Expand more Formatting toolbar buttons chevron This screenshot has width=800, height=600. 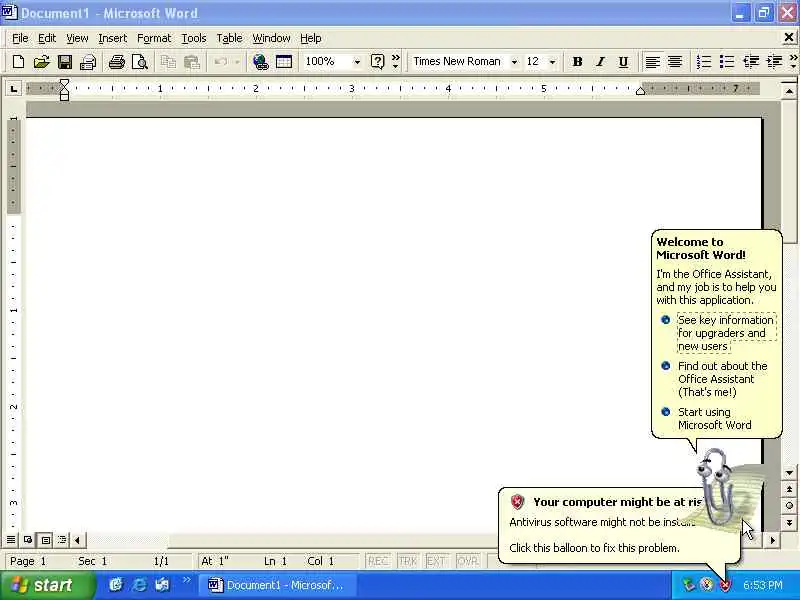point(793,62)
